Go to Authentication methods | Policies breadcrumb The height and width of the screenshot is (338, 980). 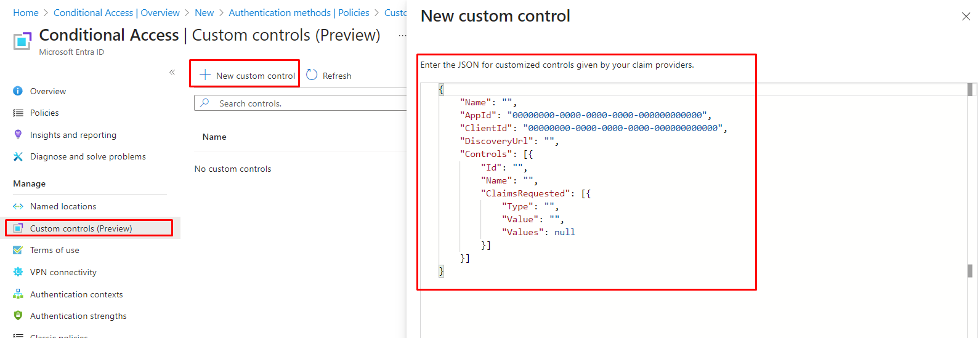click(299, 13)
